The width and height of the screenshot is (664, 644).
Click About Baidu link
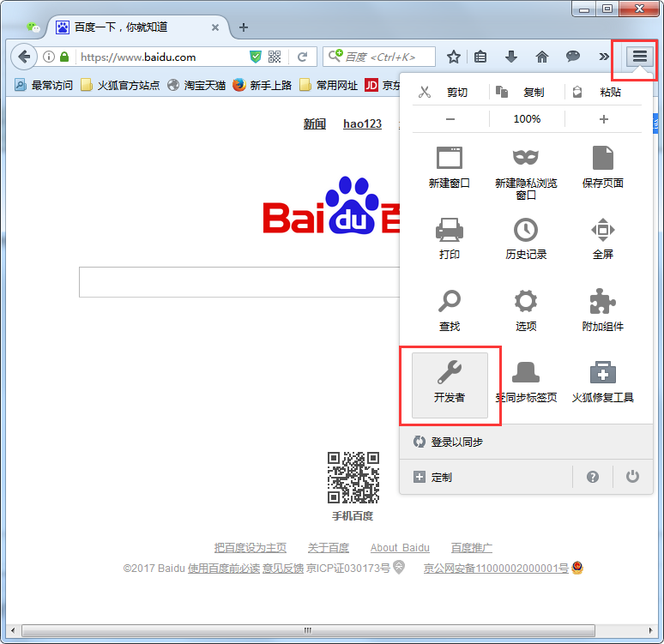click(400, 547)
